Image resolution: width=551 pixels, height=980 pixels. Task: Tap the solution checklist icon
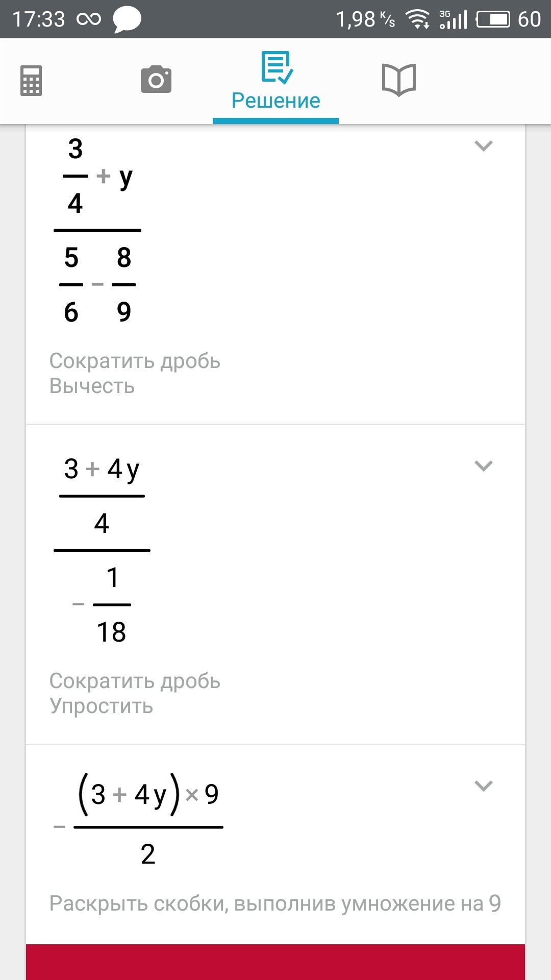(x=276, y=67)
